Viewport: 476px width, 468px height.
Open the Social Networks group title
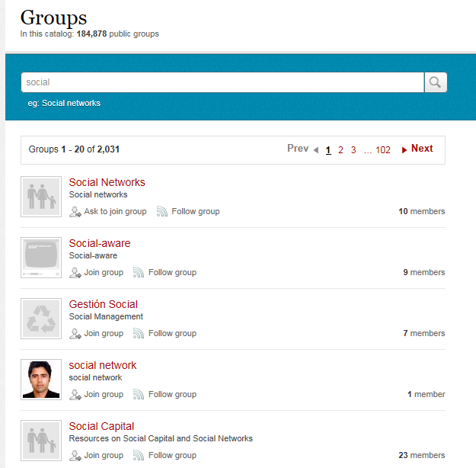tap(107, 182)
